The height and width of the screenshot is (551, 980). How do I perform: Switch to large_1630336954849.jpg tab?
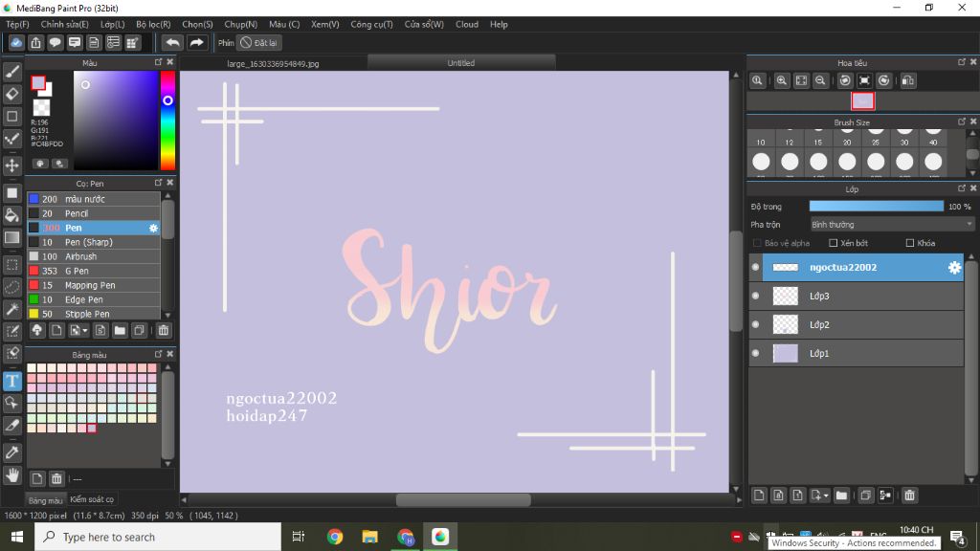(x=273, y=64)
